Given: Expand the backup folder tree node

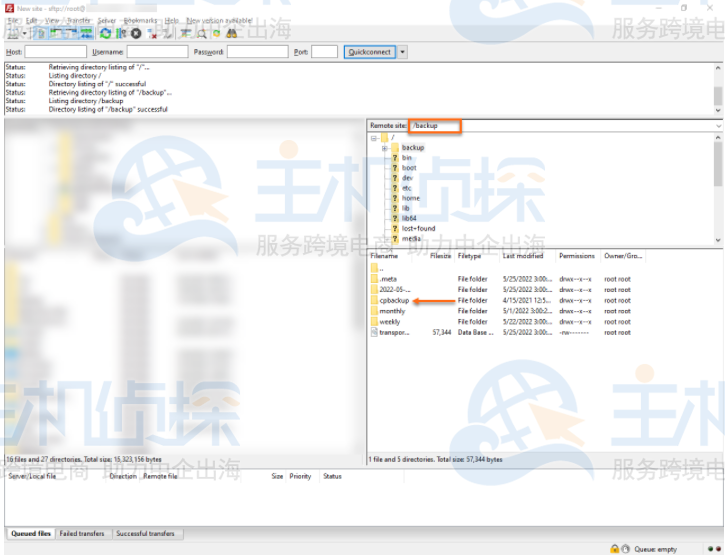Looking at the screenshot, I should pos(385,148).
